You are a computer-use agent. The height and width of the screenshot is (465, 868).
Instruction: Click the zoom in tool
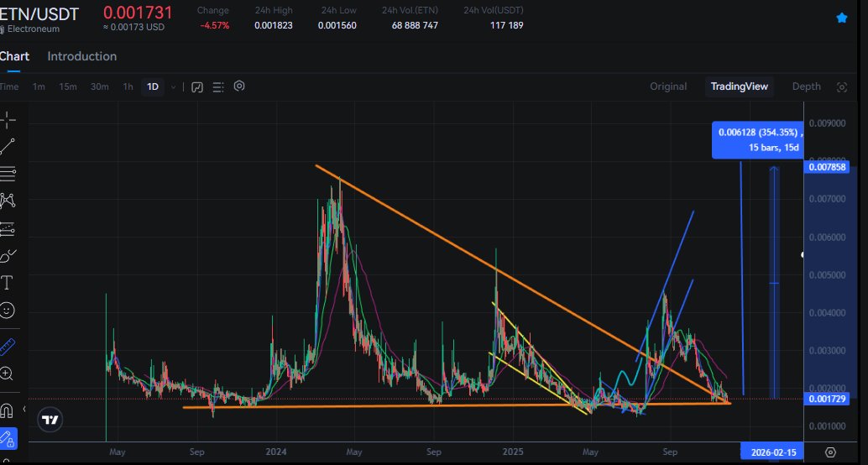(7, 374)
